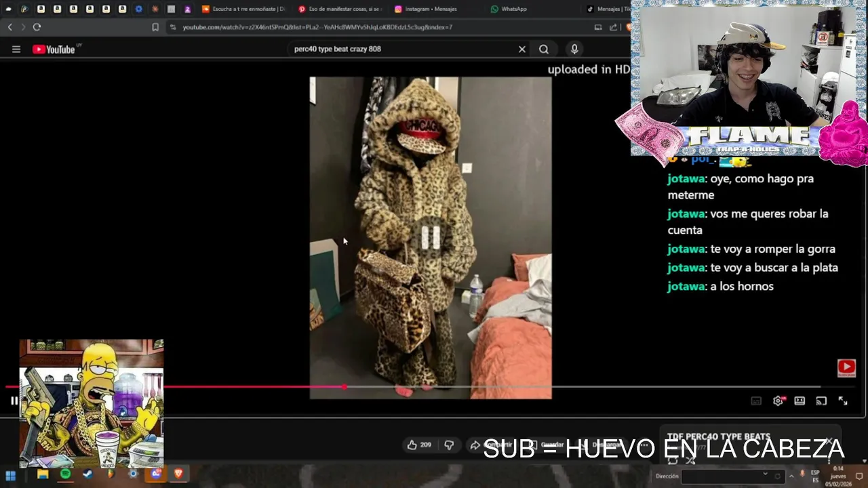Clear the search text with the X
Screen dimensions: 868x488
point(522,49)
